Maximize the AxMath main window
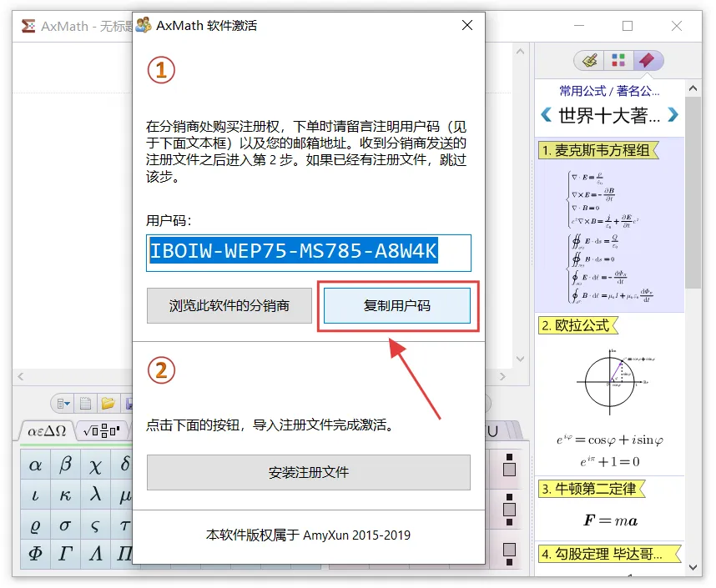The image size is (716, 588). (x=628, y=26)
